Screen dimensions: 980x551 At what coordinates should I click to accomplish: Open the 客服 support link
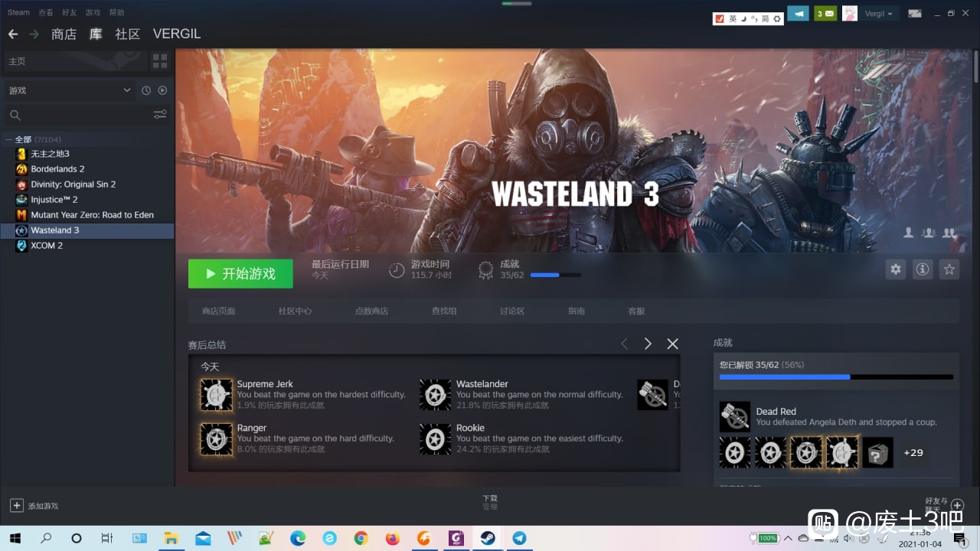636,311
